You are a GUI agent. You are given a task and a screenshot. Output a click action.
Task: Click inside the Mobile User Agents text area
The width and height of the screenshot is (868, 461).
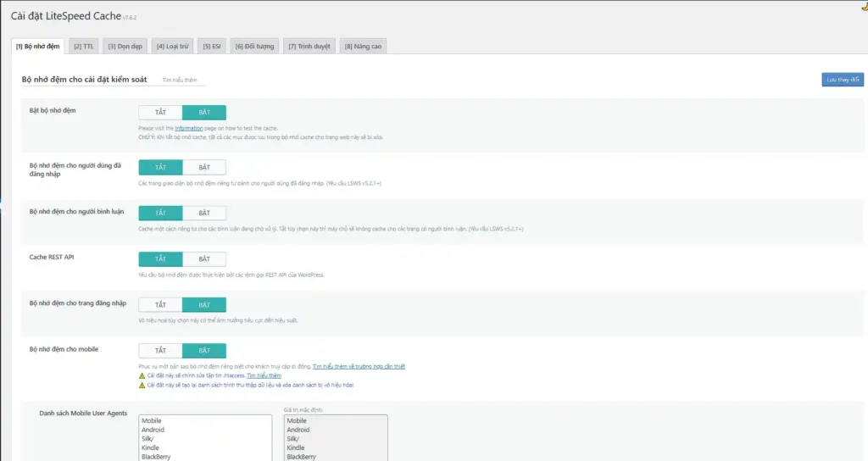click(x=205, y=438)
